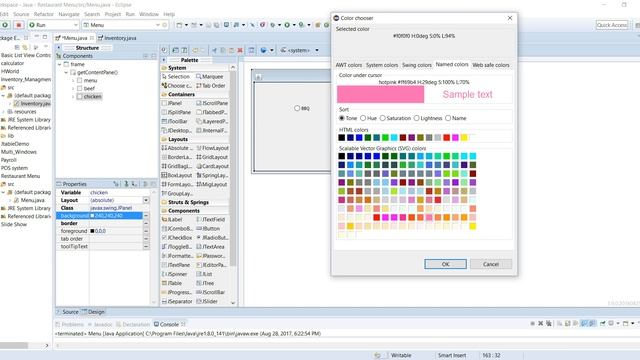Open the Refactor menu
This screenshot has height=360, width=640.
click(x=44, y=14)
